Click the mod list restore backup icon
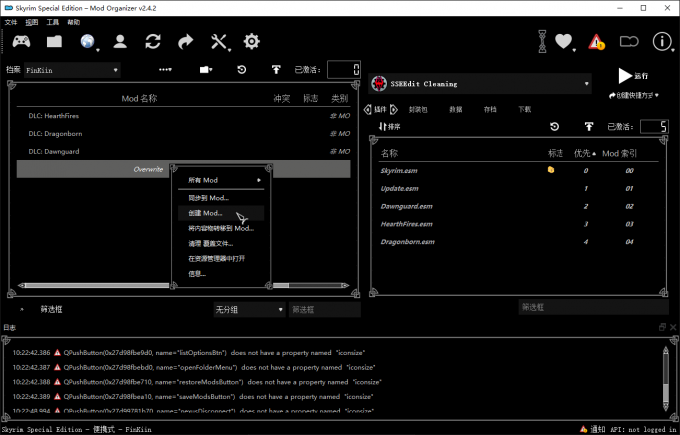680x435 pixels. coord(242,70)
